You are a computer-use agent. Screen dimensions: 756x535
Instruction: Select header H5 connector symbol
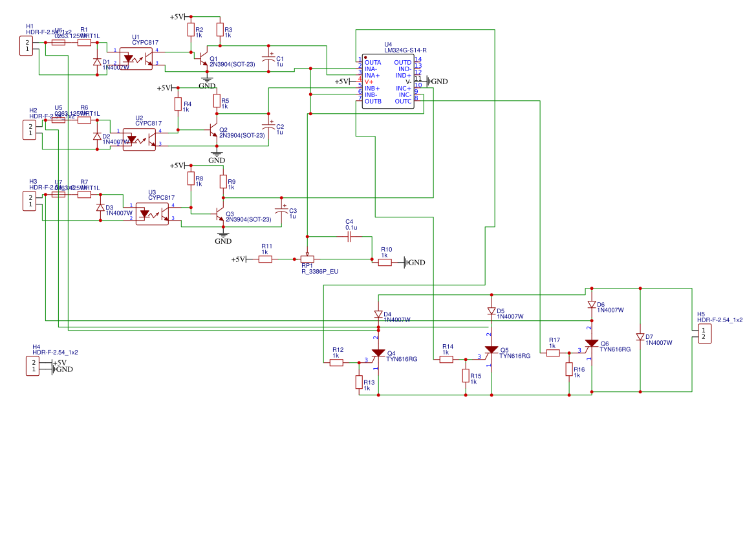pyautogui.click(x=704, y=333)
